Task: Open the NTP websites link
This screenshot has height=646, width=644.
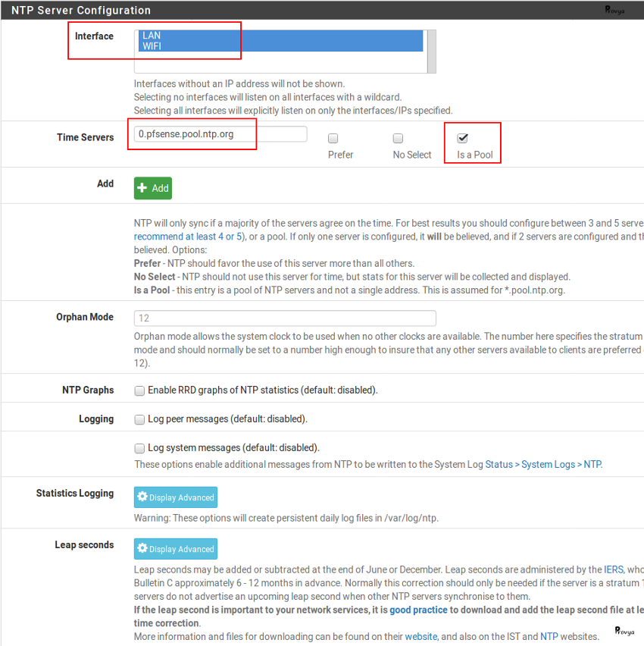Action: pos(549,637)
